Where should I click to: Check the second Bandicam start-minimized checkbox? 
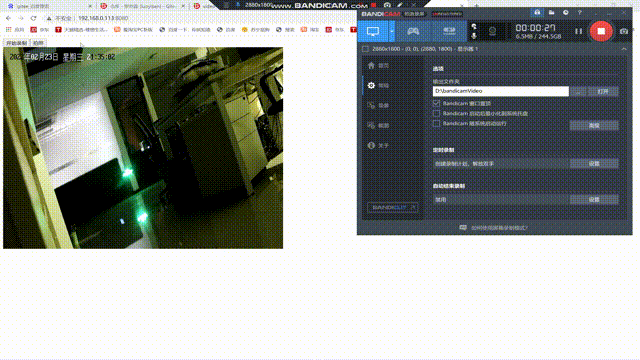point(436,113)
